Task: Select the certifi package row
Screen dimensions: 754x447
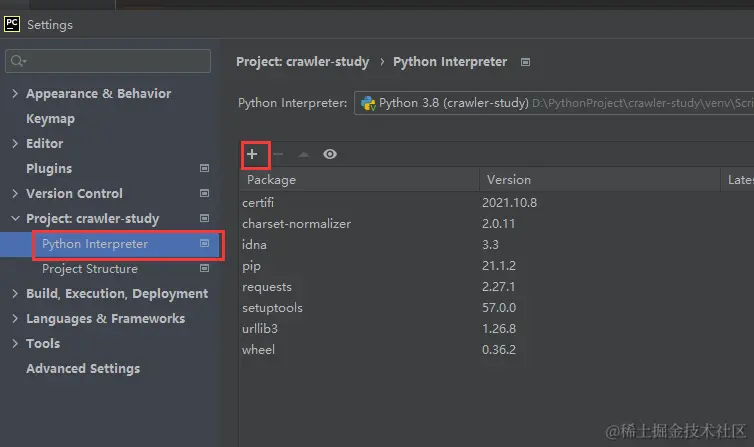Action: pos(496,202)
